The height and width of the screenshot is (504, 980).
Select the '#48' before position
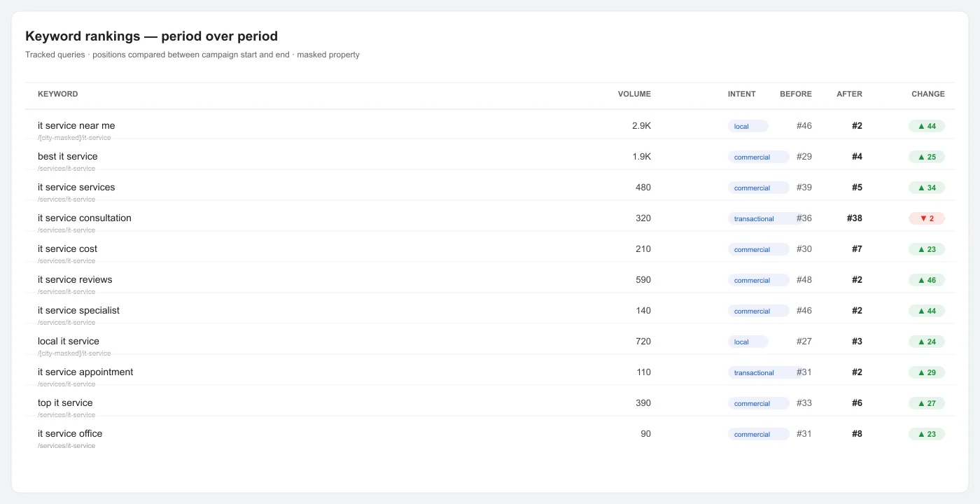(x=804, y=279)
